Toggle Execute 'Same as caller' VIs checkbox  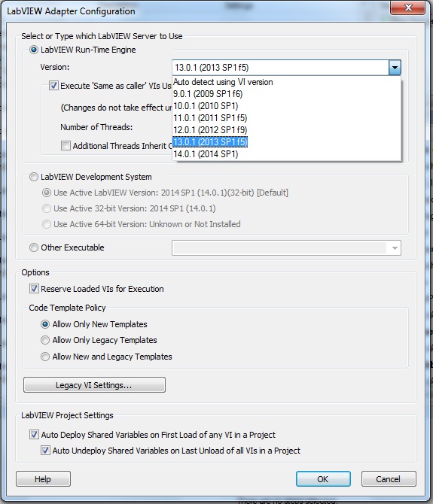pos(53,86)
